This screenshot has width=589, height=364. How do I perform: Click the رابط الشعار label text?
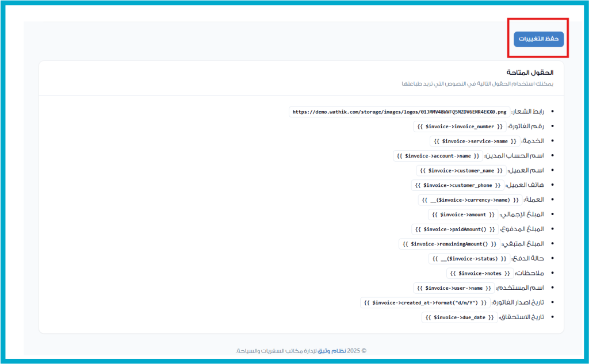(x=527, y=112)
